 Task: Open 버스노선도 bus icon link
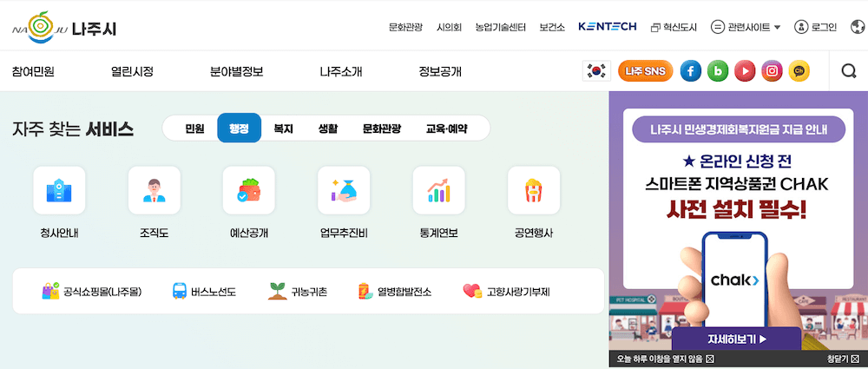pos(204,291)
